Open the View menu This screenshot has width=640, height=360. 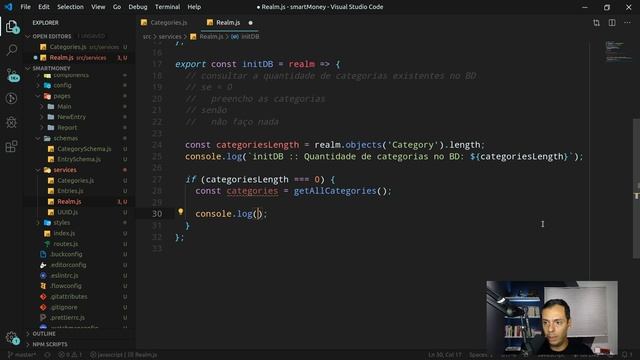pyautogui.click(x=98, y=7)
